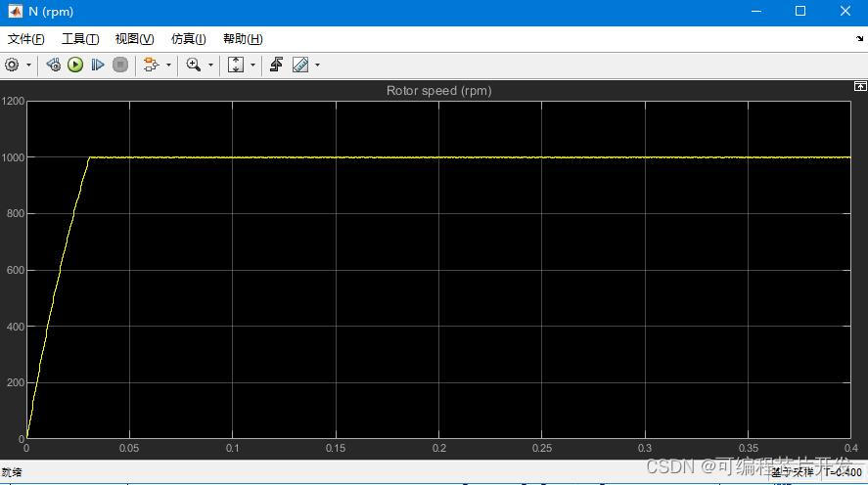Run the simulation with the play button

pos(75,66)
